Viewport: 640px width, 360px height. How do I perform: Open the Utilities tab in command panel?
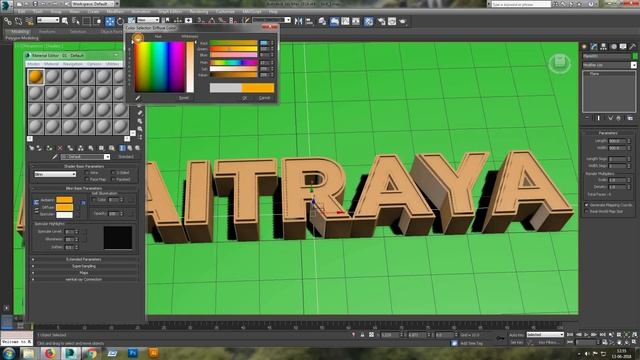[x=633, y=47]
